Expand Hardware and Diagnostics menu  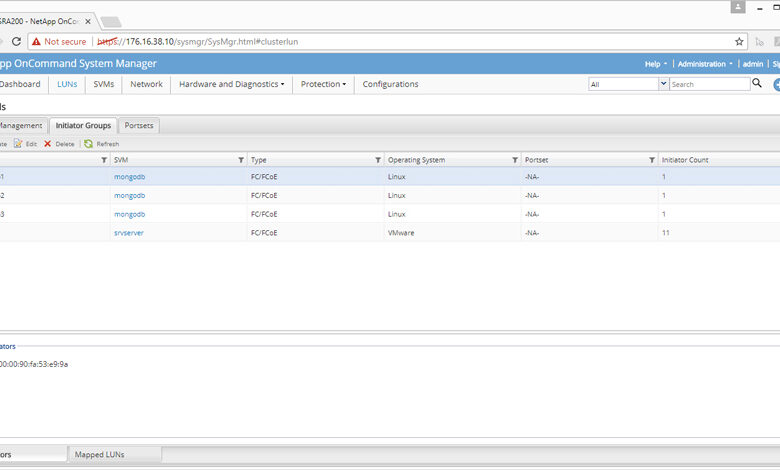[x=232, y=84]
